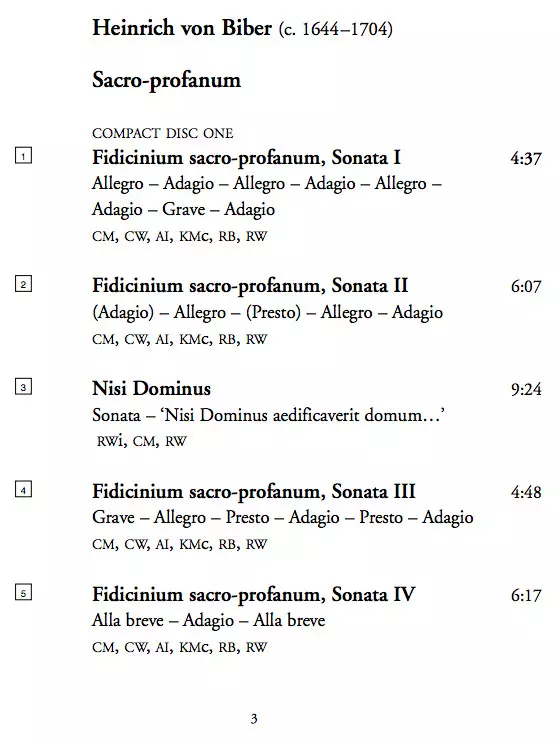Image resolution: width=560 pixels, height=742 pixels.
Task: Click the Sacro-profanum album heading
Action: (167, 80)
